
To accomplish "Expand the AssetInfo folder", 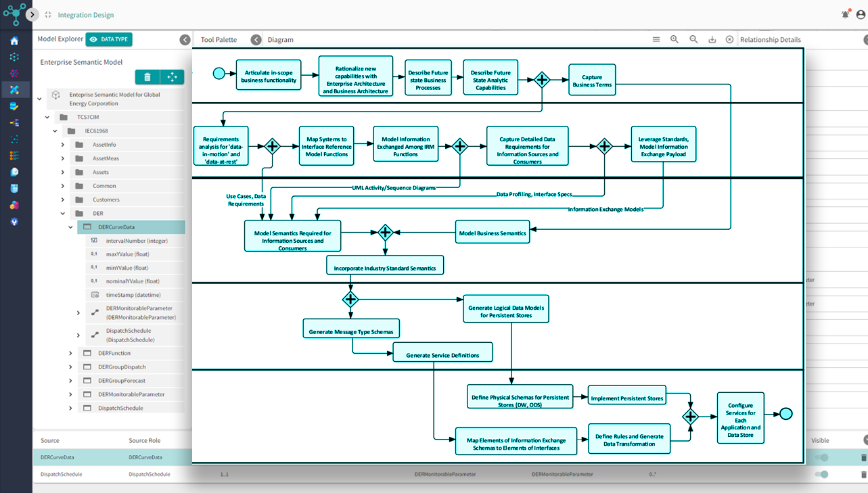I will click(63, 145).
